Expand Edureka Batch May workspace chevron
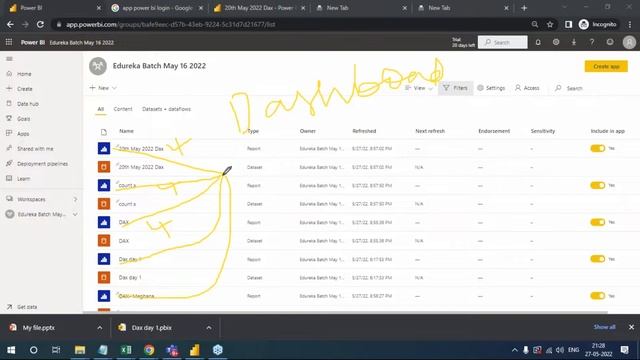The width and height of the screenshot is (640, 360). [x=75, y=214]
